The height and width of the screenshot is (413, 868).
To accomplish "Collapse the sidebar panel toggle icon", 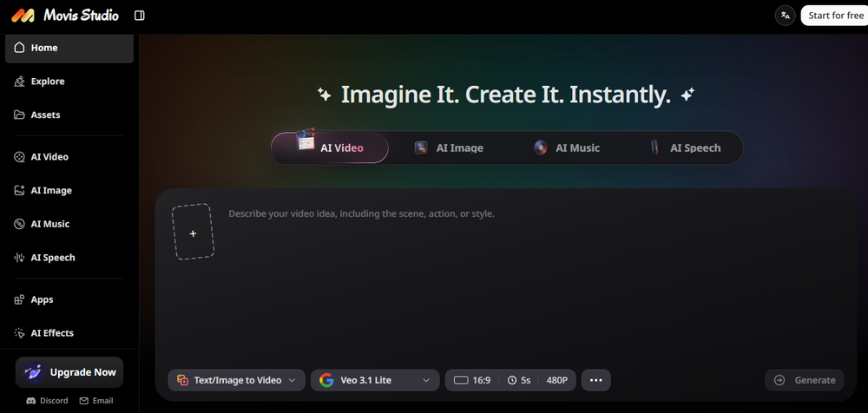I will tap(140, 16).
